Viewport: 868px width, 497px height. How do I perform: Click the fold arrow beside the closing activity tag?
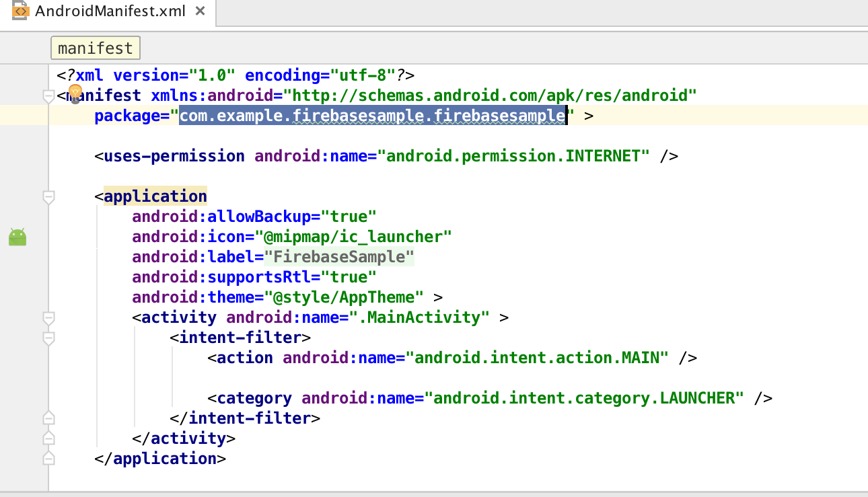pos(48,437)
